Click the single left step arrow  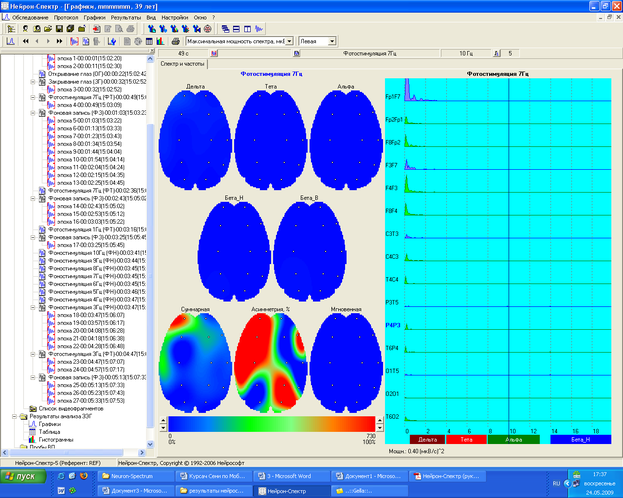37,41
